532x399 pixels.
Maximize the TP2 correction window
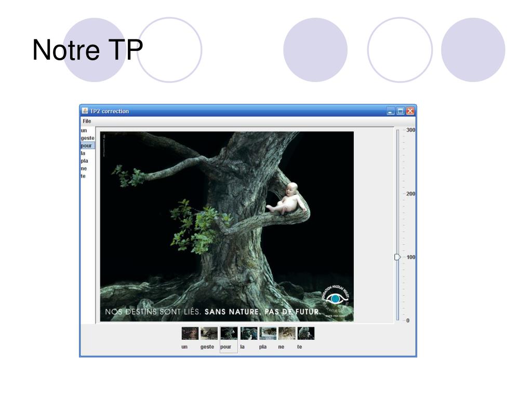pyautogui.click(x=401, y=111)
